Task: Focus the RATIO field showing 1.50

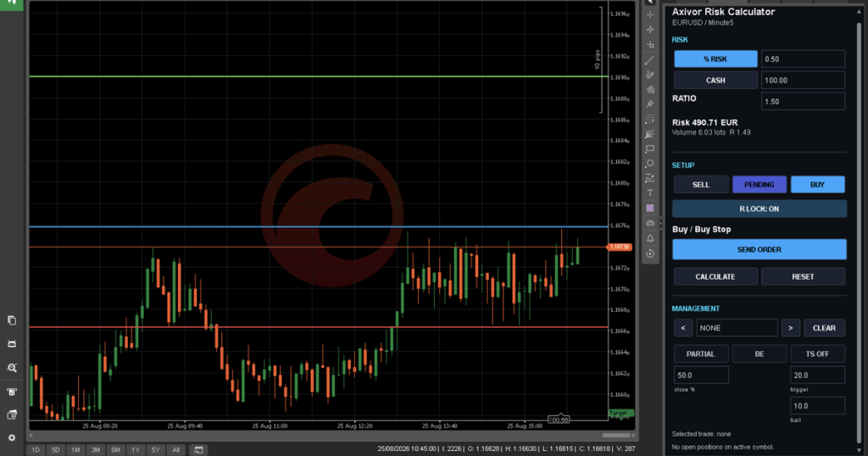Action: (803, 101)
